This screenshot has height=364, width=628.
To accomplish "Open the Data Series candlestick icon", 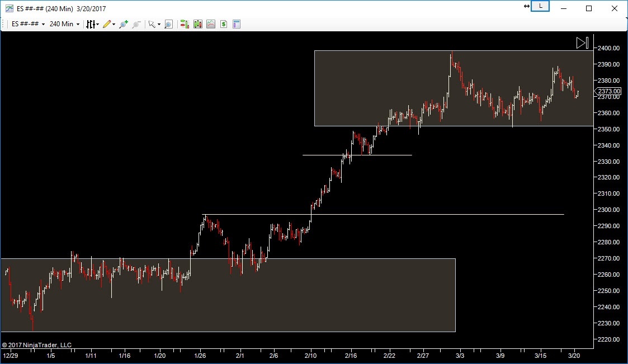I will click(x=197, y=24).
